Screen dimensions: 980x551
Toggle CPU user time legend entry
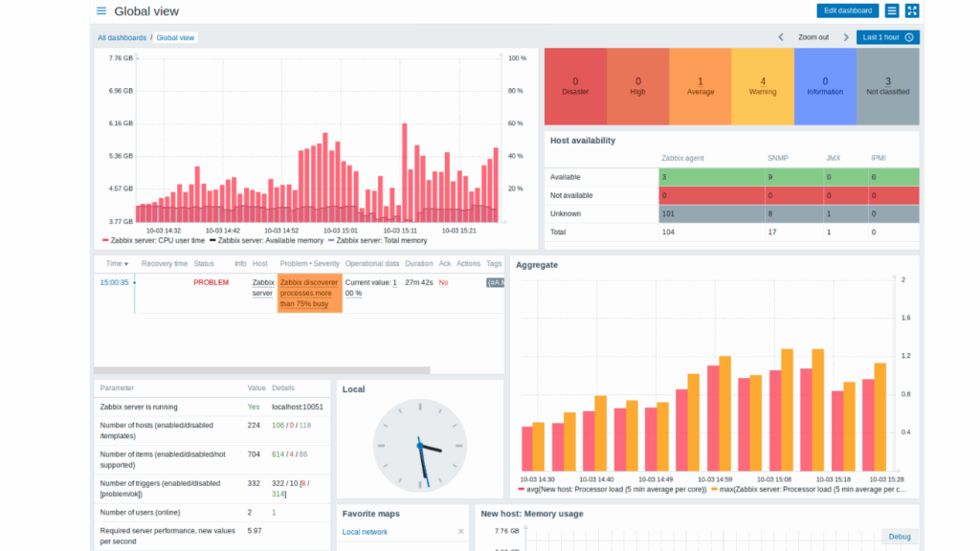(x=153, y=241)
